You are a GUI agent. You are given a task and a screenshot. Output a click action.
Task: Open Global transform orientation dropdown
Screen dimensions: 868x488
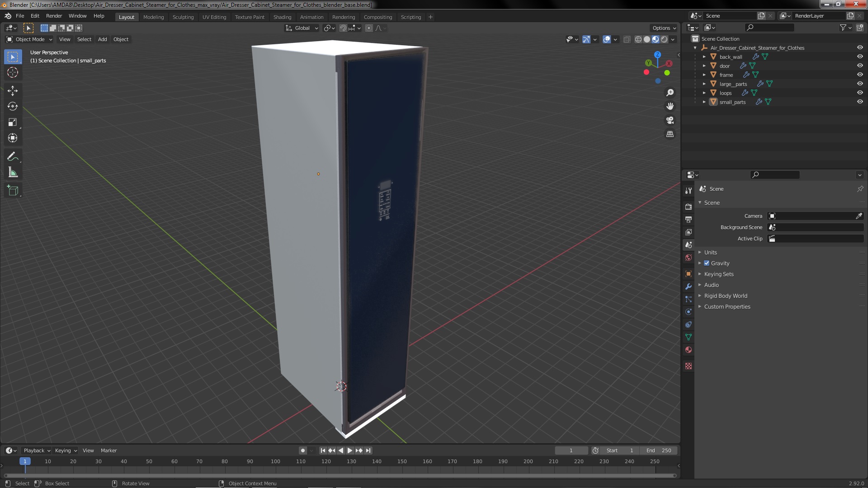[x=302, y=28]
